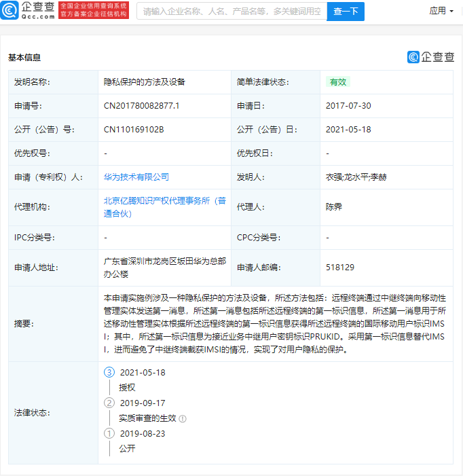Select agent name 陈霁
This screenshot has height=476, width=463.
pos(334,207)
